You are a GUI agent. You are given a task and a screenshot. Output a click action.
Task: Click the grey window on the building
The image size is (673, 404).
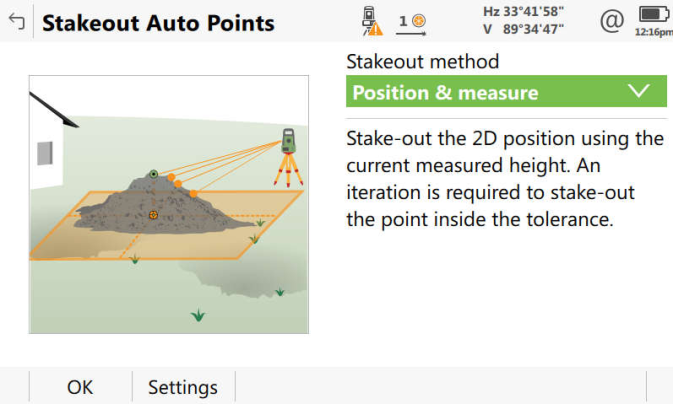(45, 153)
